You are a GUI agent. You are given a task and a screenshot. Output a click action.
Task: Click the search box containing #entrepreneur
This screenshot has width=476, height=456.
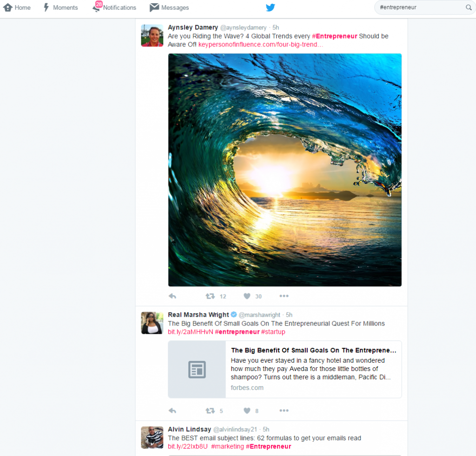click(425, 7)
